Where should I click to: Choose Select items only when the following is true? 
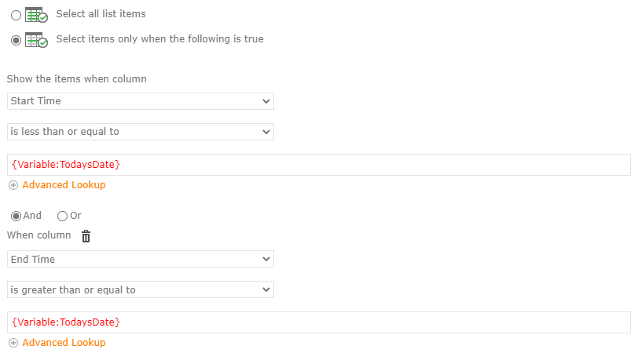[16, 40]
